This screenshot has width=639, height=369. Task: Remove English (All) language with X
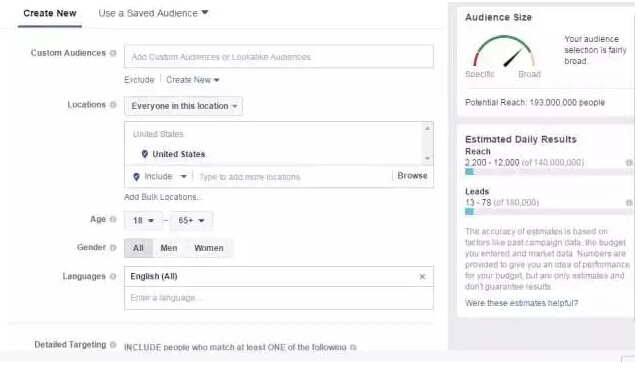click(422, 277)
